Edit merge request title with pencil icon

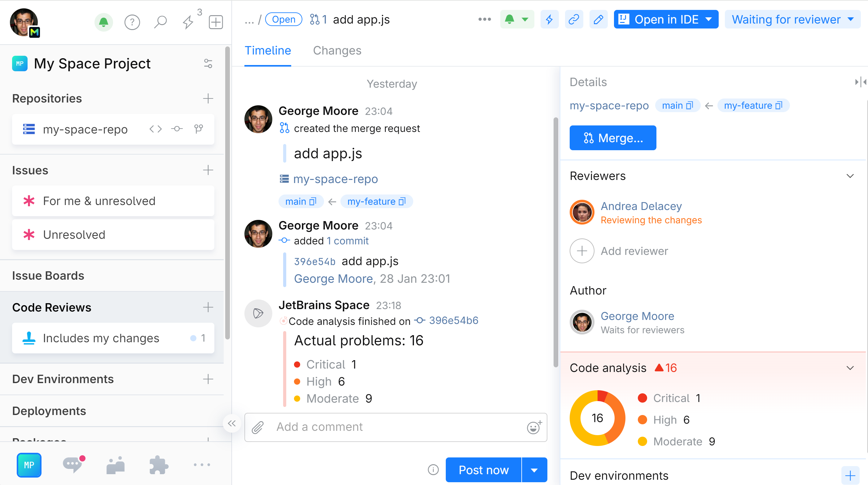point(598,19)
